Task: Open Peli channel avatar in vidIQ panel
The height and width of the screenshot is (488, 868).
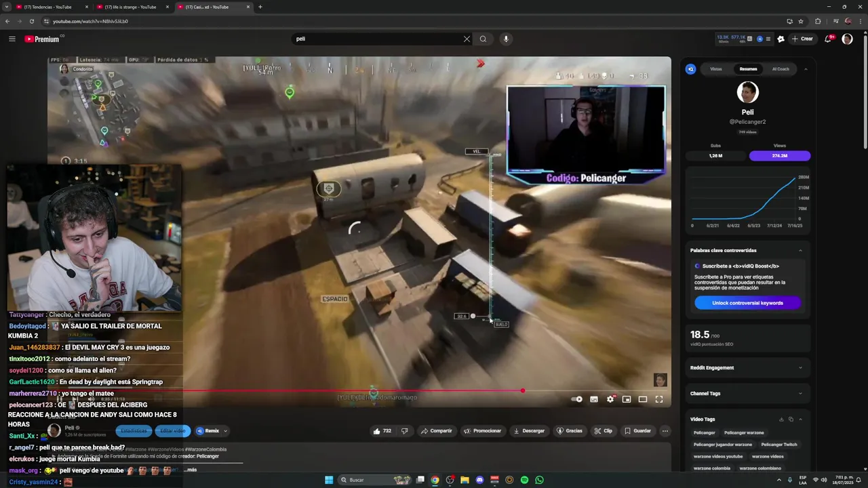Action: (x=747, y=92)
